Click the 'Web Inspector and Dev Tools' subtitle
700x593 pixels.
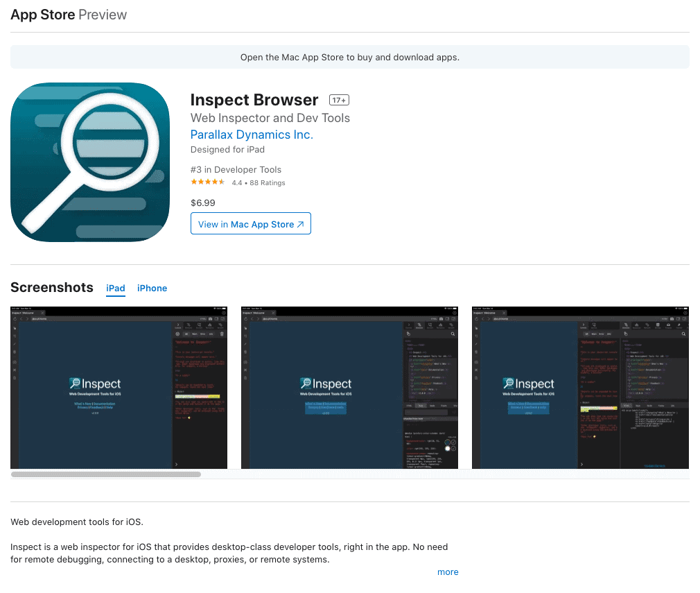pos(270,118)
